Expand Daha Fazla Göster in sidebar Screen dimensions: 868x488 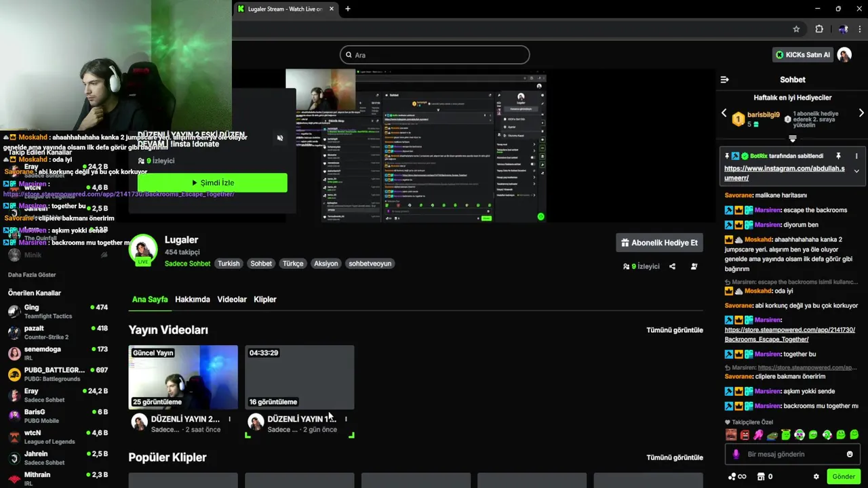click(x=32, y=274)
